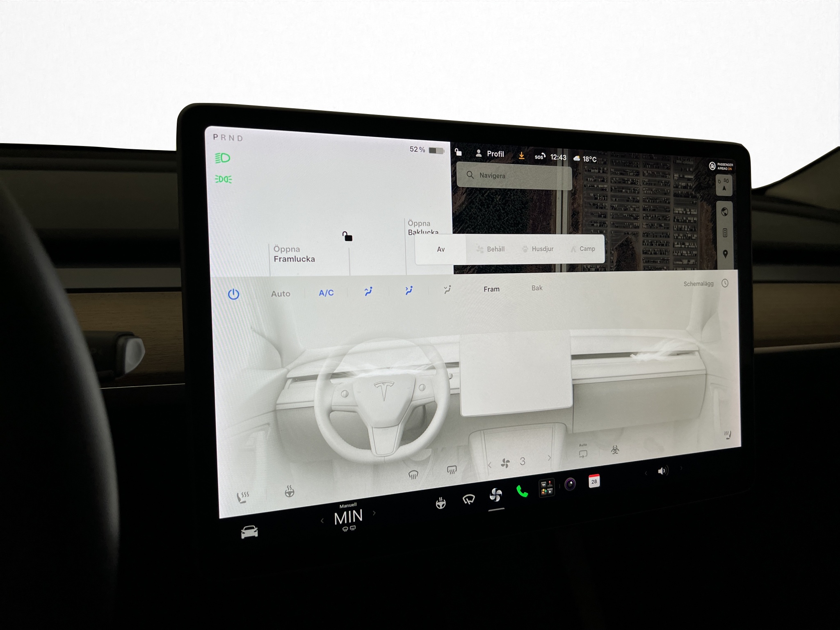Lower temperature with left arrow by MIN
This screenshot has height=630, width=840.
tap(322, 520)
